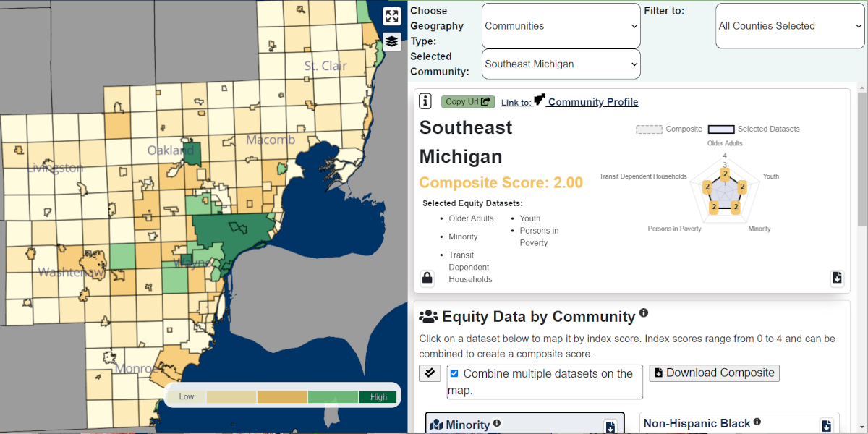Click the info icon next to Copy Url
Screen dimensions: 868x434
click(x=425, y=101)
